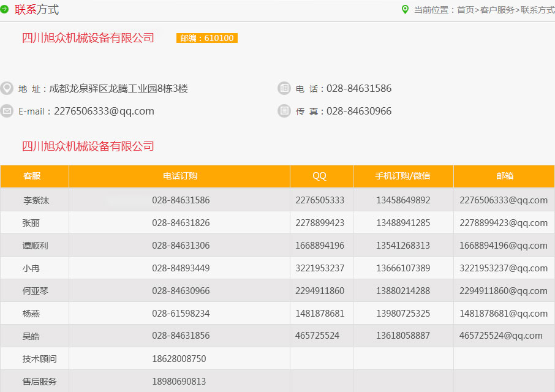The width and height of the screenshot is (555, 392).
Task: Click the 电话订购 column header
Action: pos(180,176)
